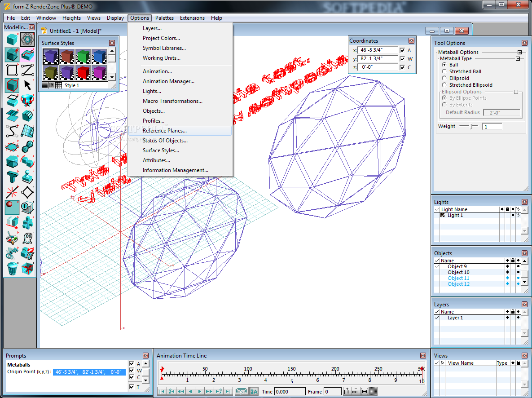Image resolution: width=532 pixels, height=398 pixels.
Task: Jump to last frame in timeline
Action: click(228, 392)
